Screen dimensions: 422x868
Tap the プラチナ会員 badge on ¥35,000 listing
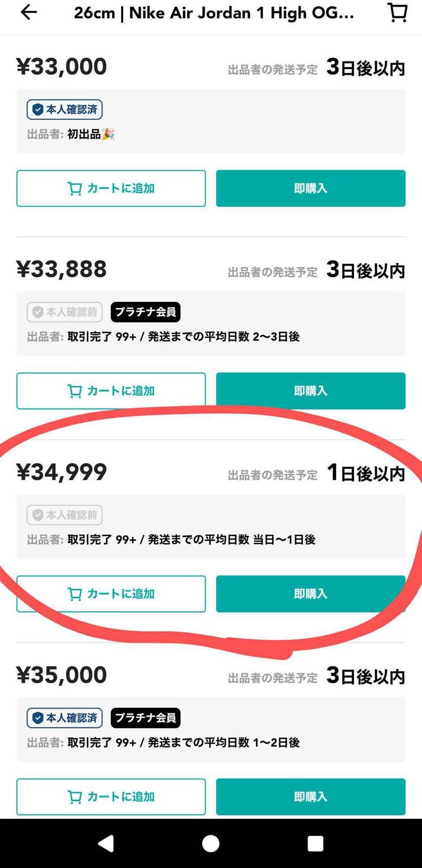[x=145, y=718]
